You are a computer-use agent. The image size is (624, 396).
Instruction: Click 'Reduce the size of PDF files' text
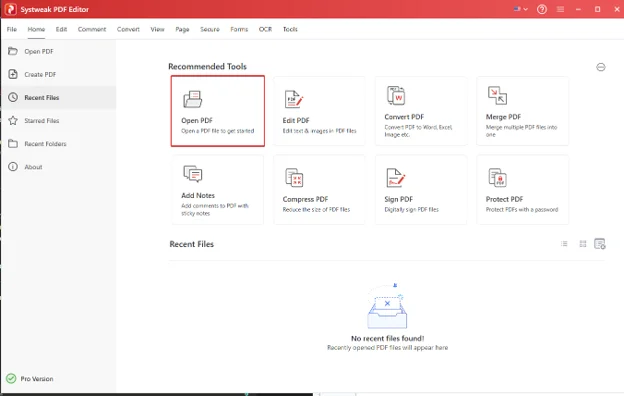pos(316,209)
